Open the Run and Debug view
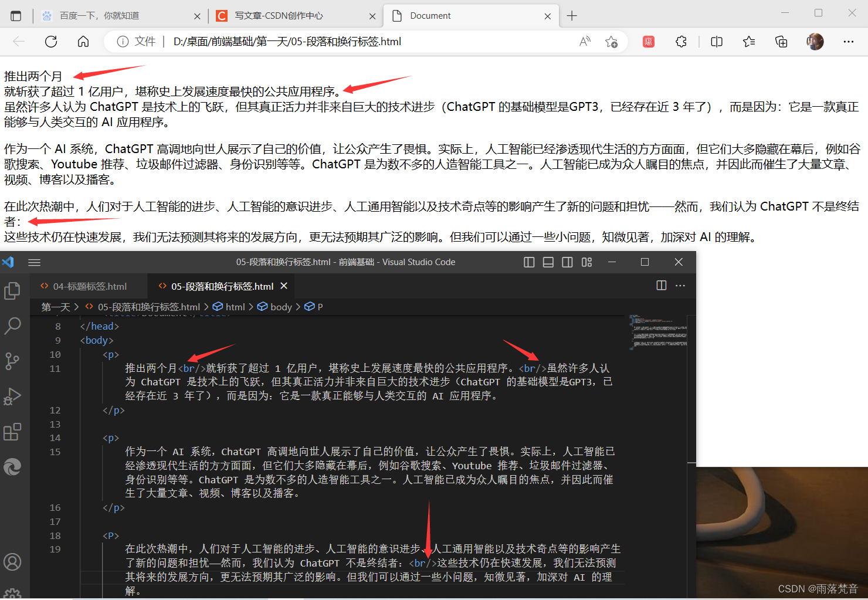This screenshot has width=868, height=600. [x=12, y=396]
